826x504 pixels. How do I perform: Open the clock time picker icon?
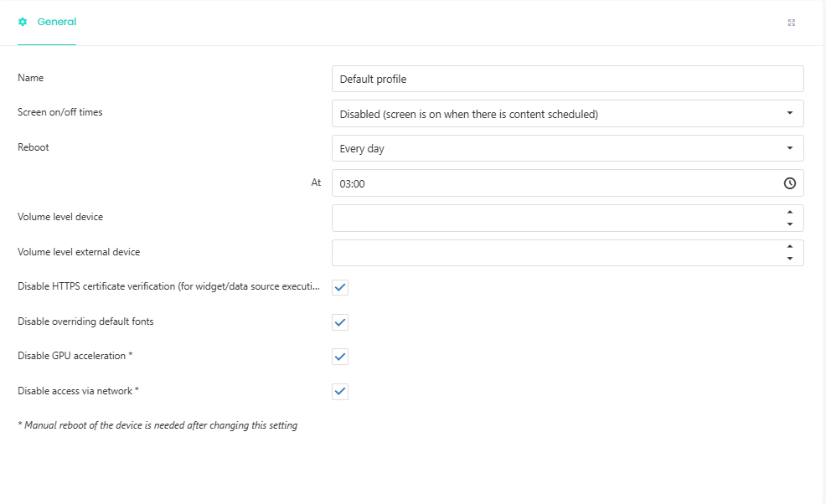[x=790, y=183]
